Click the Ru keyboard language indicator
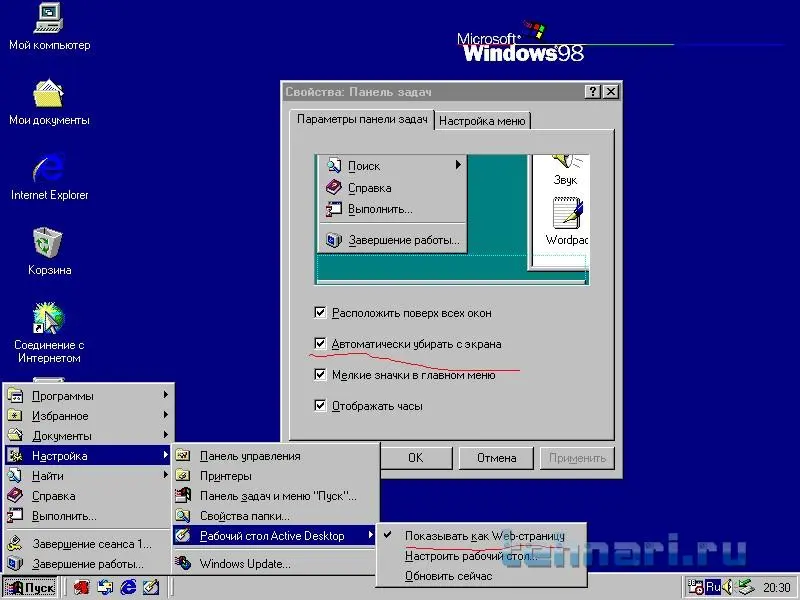The width and height of the screenshot is (800, 600). (x=713, y=587)
